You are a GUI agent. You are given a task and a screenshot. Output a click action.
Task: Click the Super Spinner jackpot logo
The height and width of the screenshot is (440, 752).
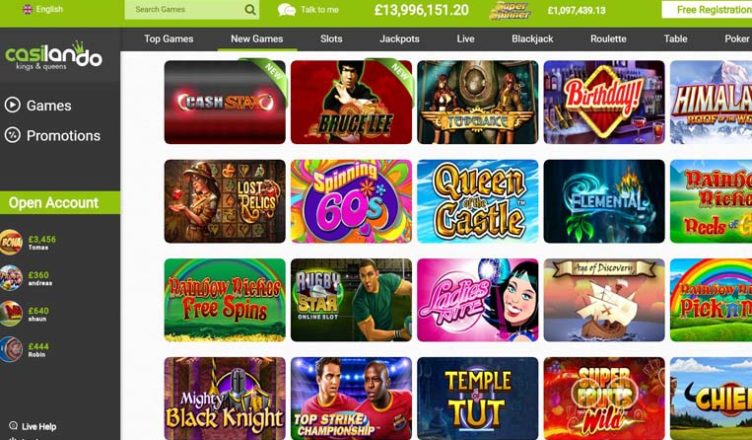[510, 10]
